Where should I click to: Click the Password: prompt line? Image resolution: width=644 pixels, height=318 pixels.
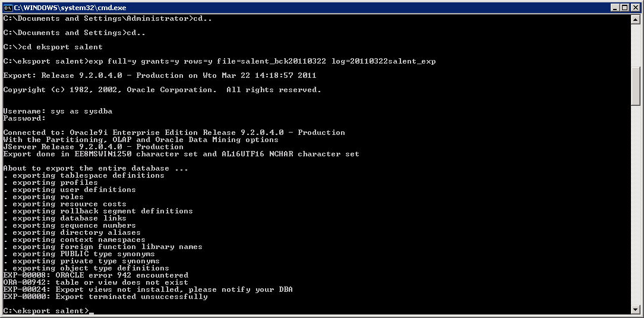24,118
